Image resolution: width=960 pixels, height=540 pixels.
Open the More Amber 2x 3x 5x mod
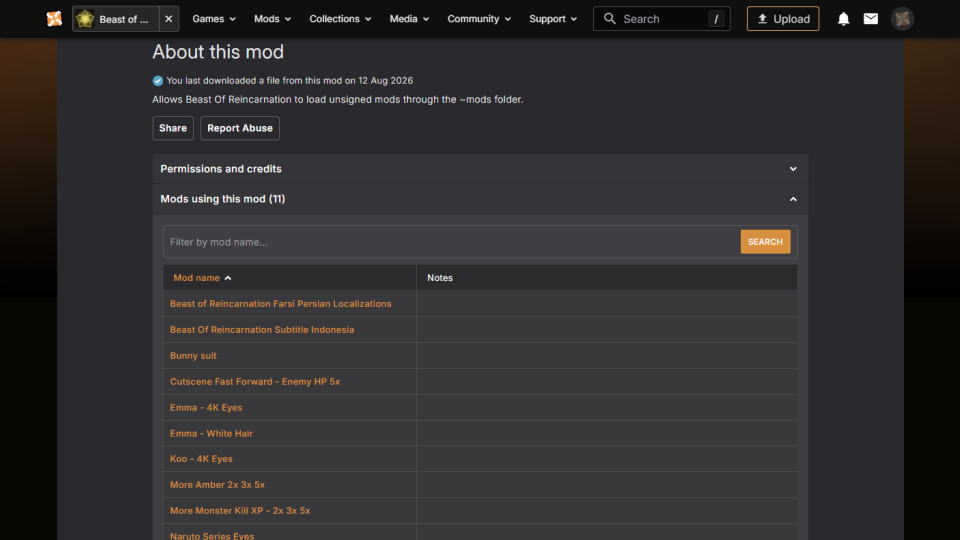[x=217, y=484]
